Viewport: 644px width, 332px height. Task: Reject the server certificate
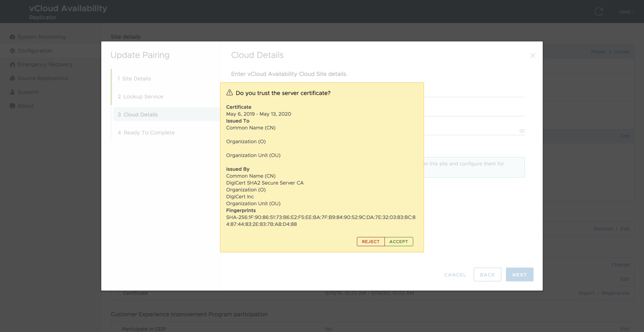371,242
